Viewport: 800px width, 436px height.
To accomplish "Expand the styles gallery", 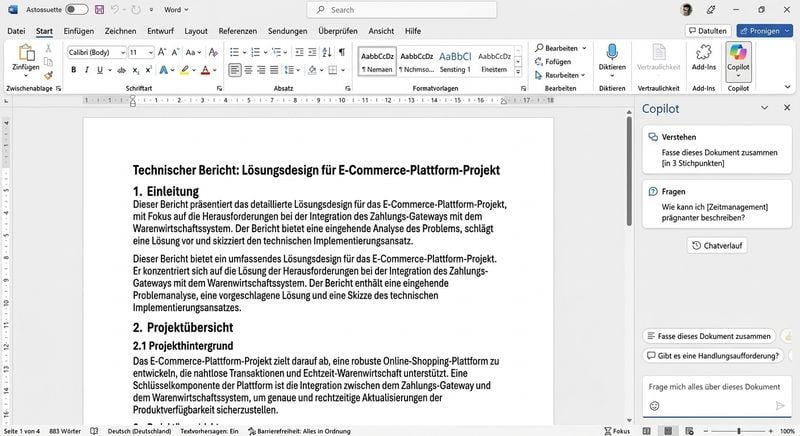I will pyautogui.click(x=518, y=72).
